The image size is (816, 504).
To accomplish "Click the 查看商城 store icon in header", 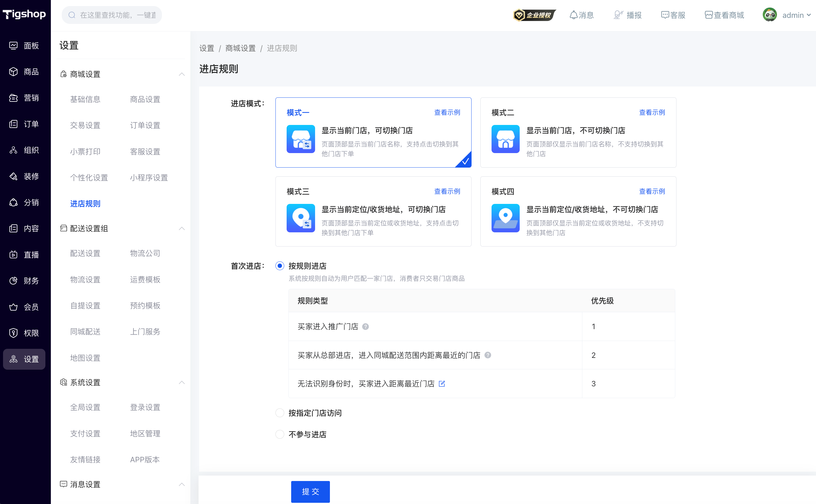I will point(709,15).
